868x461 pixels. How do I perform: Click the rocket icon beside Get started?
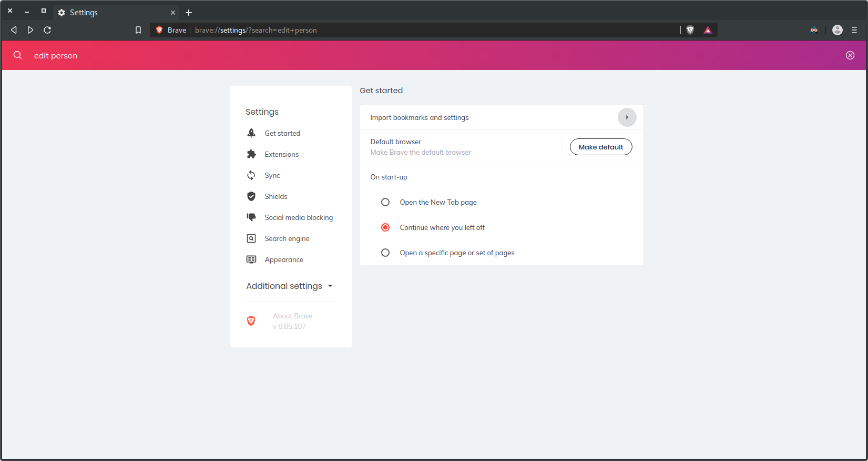[251, 133]
